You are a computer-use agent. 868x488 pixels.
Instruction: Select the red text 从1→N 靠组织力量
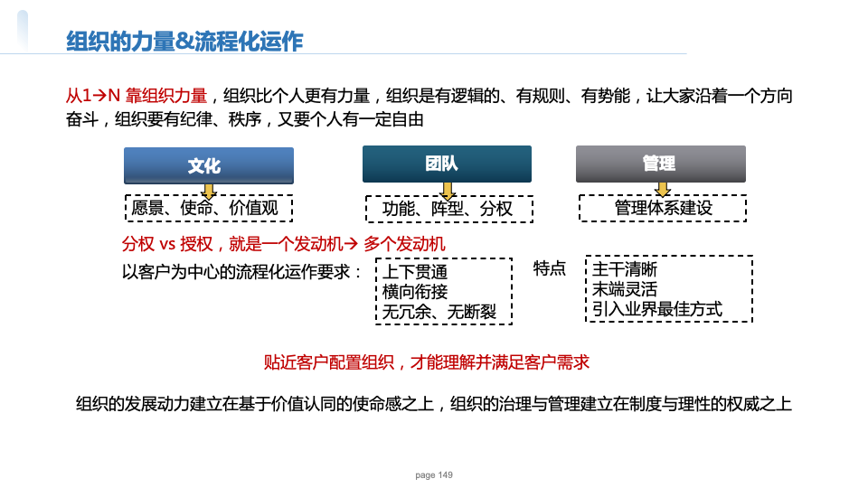137,96
